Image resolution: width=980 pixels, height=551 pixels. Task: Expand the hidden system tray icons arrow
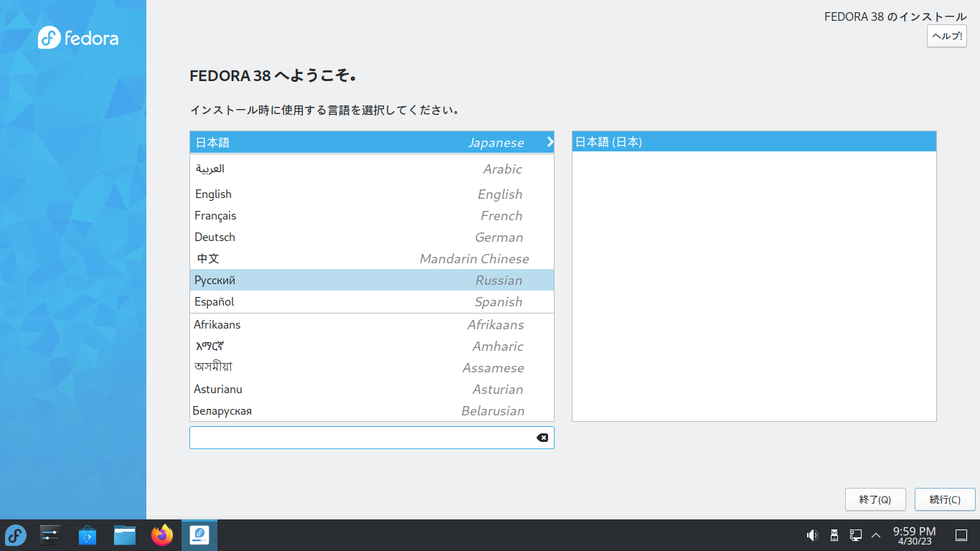point(876,535)
